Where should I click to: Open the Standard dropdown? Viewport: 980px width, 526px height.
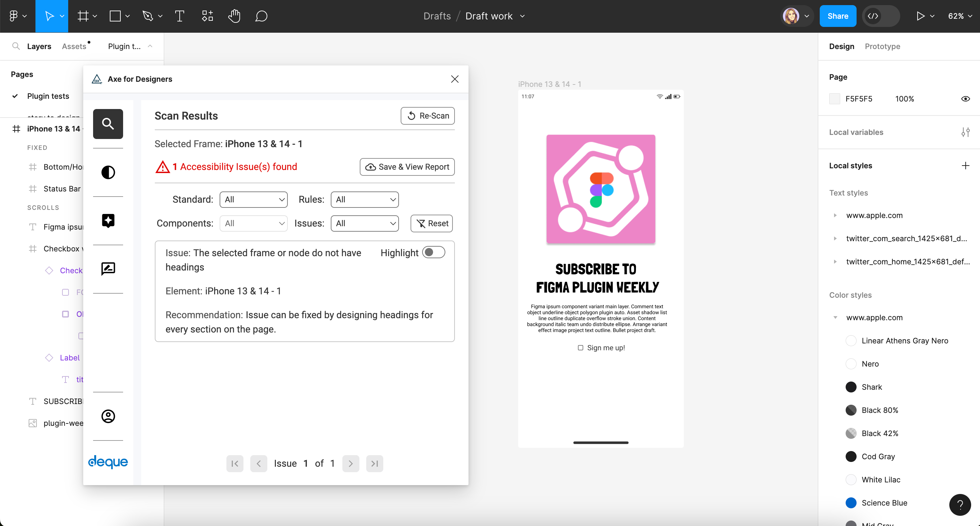pyautogui.click(x=254, y=200)
